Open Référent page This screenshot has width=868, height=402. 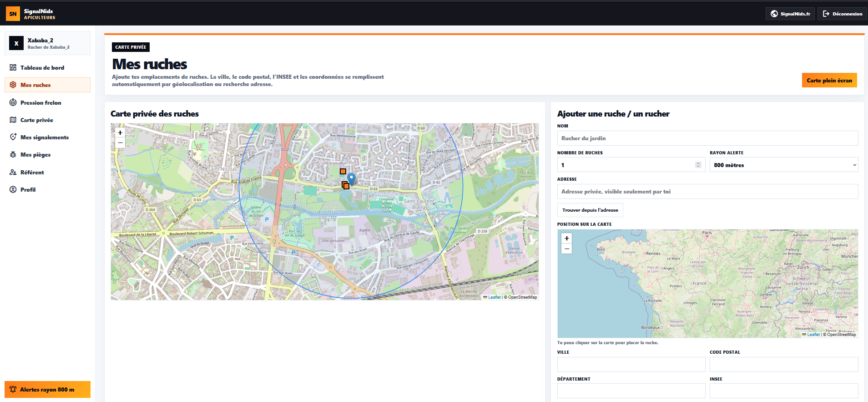click(47, 172)
